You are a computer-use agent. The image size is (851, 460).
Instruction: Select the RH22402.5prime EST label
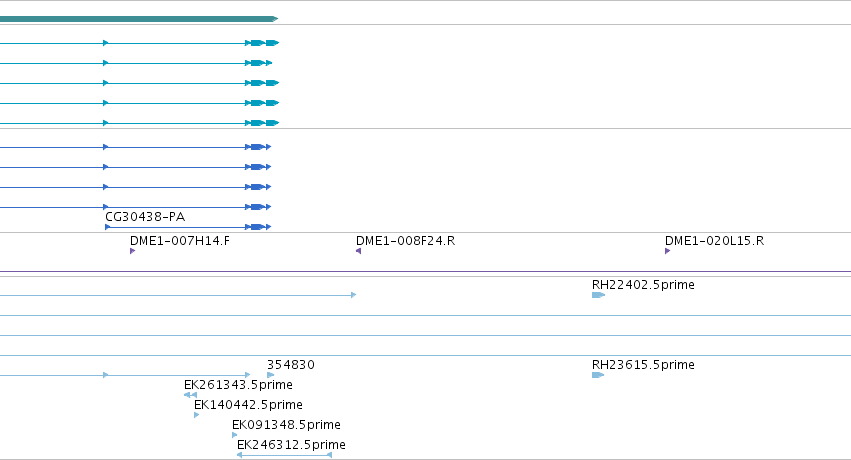643,285
